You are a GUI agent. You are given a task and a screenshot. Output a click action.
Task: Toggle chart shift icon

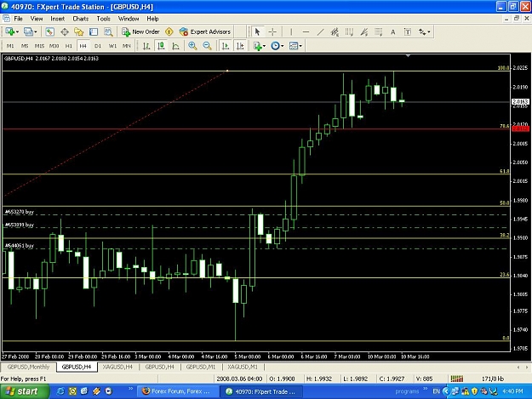click(240, 46)
